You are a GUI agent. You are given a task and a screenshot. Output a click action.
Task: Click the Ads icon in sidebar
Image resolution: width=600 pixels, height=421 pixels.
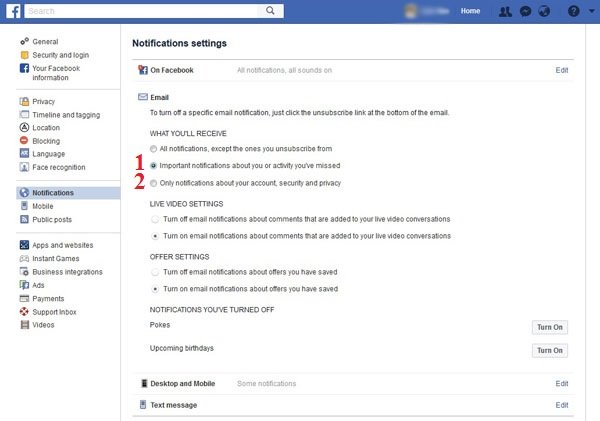(x=24, y=285)
